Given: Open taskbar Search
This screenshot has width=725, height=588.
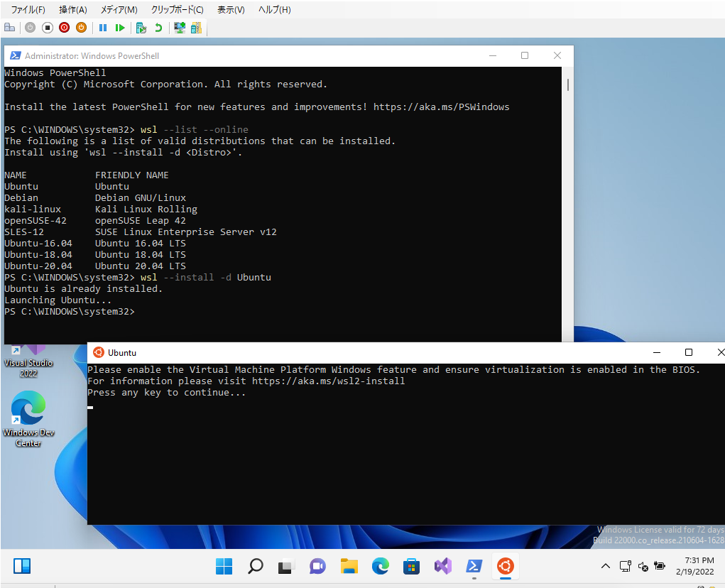Looking at the screenshot, I should [255, 566].
